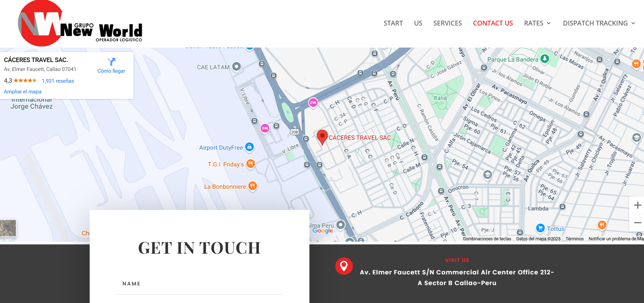This screenshot has width=644, height=303.
Task: Open the START menu item
Action: point(393,23)
